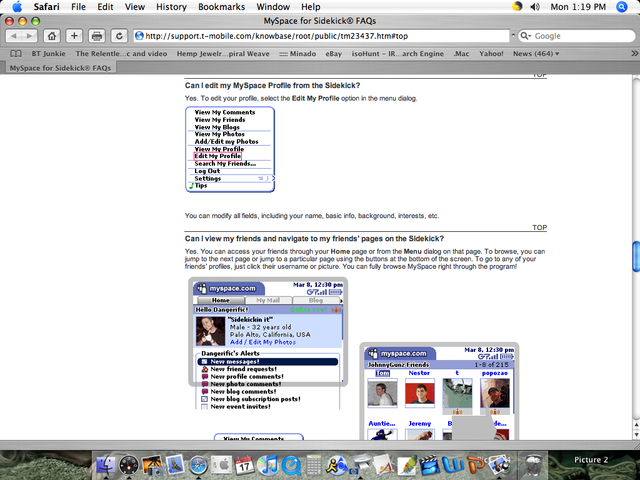Click the Add Bookmark plus button
The width and height of the screenshot is (640, 480).
click(x=74, y=36)
